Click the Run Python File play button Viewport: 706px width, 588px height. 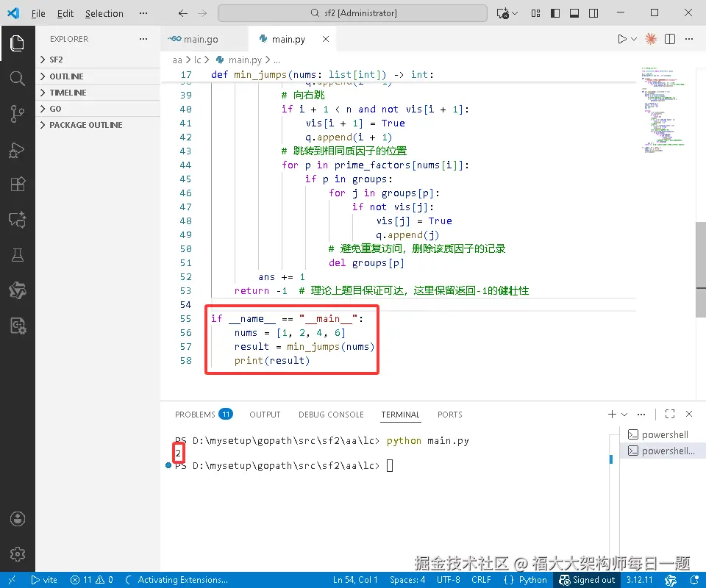(622, 39)
